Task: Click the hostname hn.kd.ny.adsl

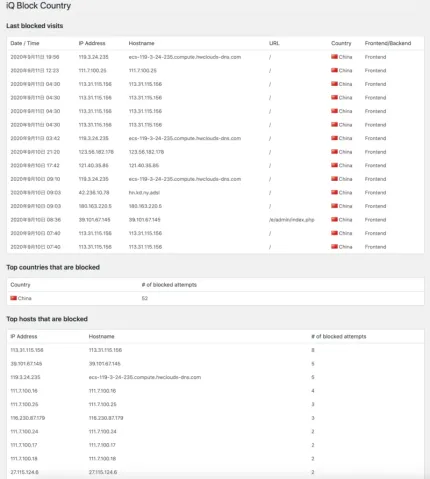Action: (x=144, y=192)
